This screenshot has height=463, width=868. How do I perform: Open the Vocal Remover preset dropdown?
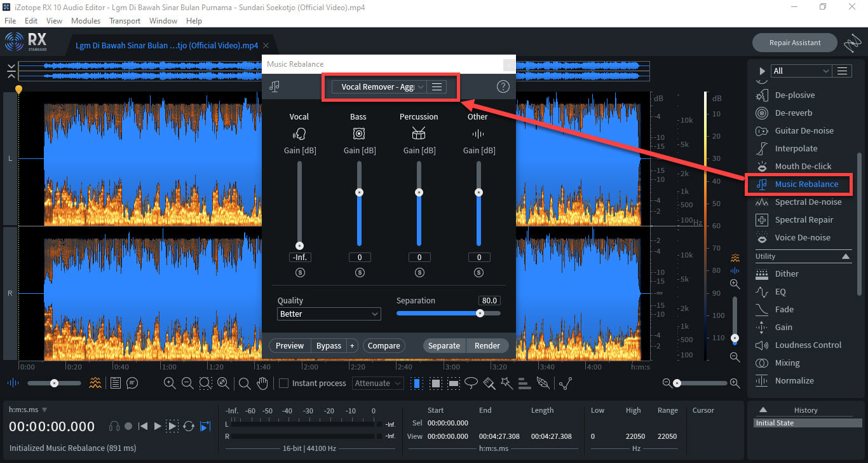[x=379, y=87]
